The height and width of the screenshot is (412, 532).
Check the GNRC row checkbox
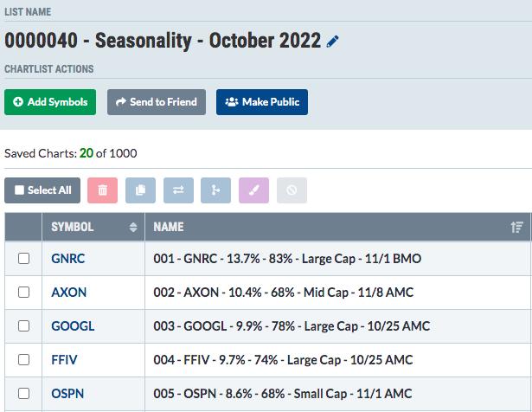pyautogui.click(x=23, y=258)
